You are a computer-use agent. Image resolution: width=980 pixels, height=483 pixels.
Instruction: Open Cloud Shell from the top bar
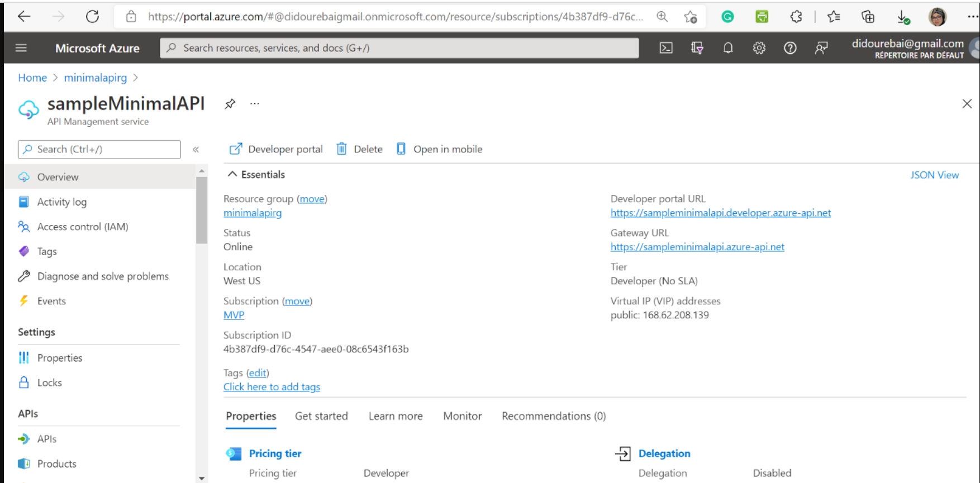666,48
